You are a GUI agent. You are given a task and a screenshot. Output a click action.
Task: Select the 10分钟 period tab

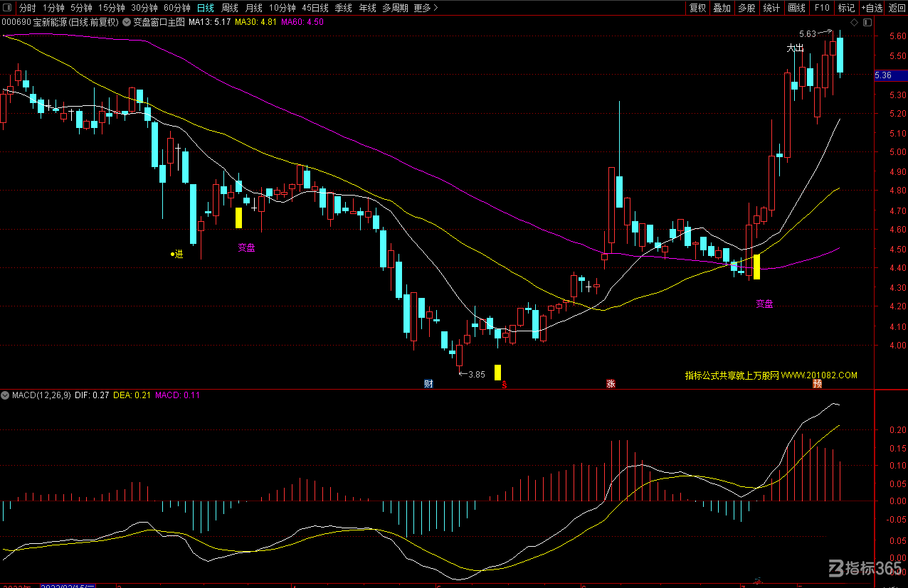pyautogui.click(x=282, y=8)
